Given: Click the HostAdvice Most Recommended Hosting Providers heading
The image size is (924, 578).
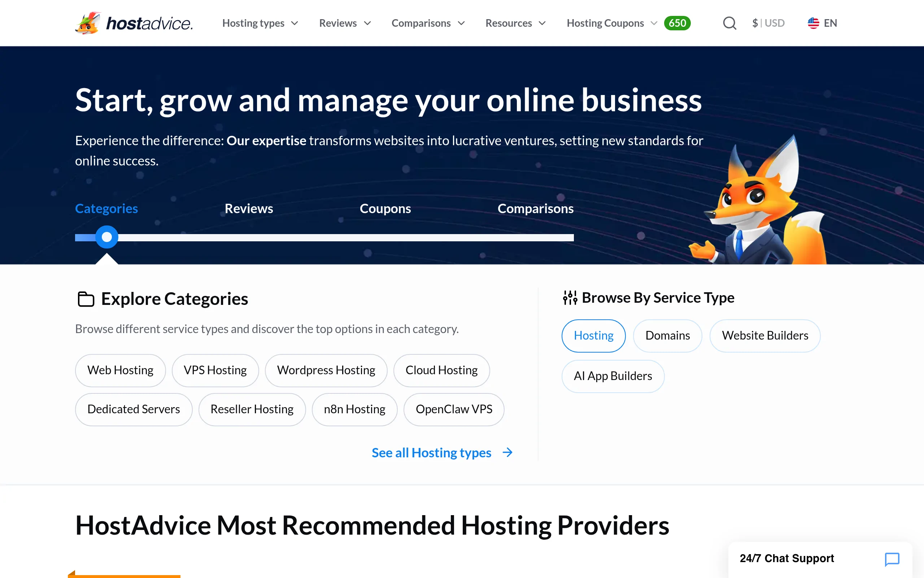Looking at the screenshot, I should coord(372,526).
